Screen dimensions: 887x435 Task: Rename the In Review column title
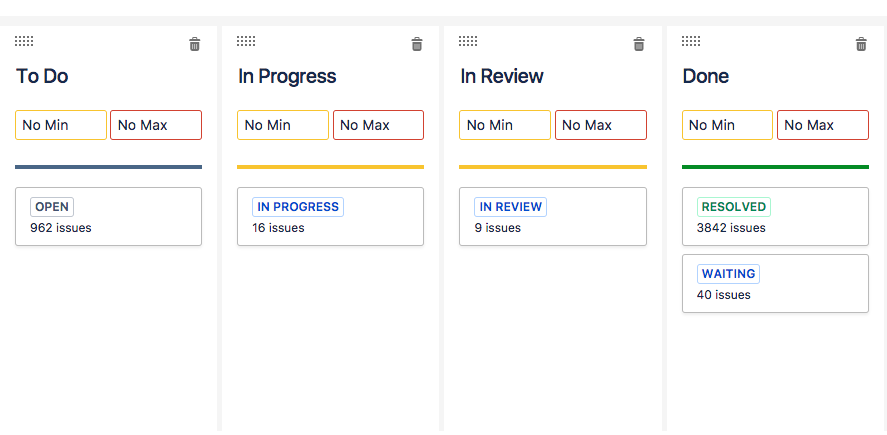[502, 76]
